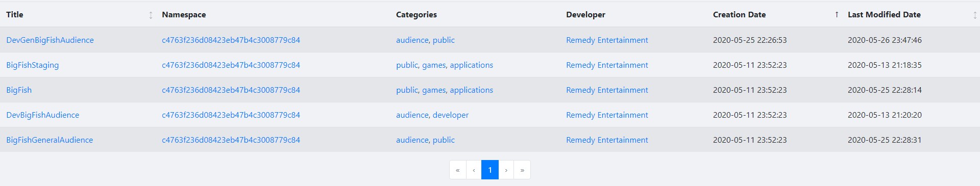Open the BigFishStaging title link
Screen dimensions: 980x186
(x=33, y=65)
